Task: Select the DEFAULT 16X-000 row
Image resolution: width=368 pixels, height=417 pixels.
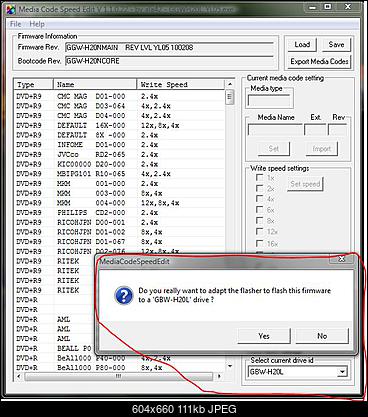Action: (x=119, y=125)
